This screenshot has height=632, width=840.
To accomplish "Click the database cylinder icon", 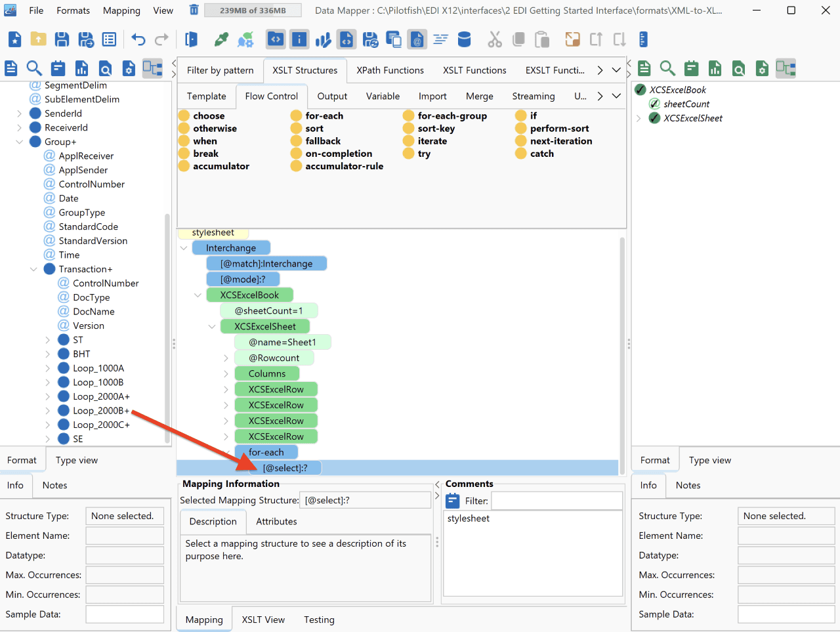I will point(464,39).
